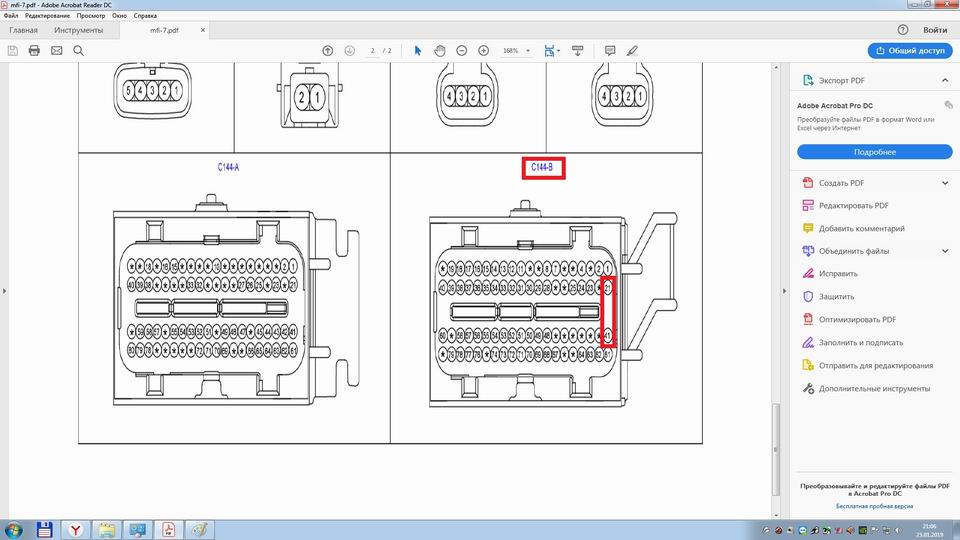
Task: Add a comment note icon
Action: 610,50
